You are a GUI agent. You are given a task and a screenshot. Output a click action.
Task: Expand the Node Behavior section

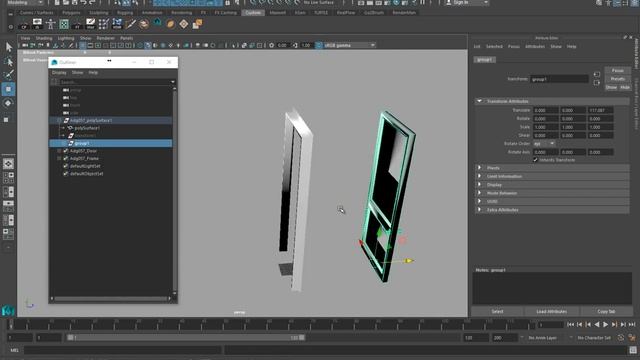click(480, 193)
